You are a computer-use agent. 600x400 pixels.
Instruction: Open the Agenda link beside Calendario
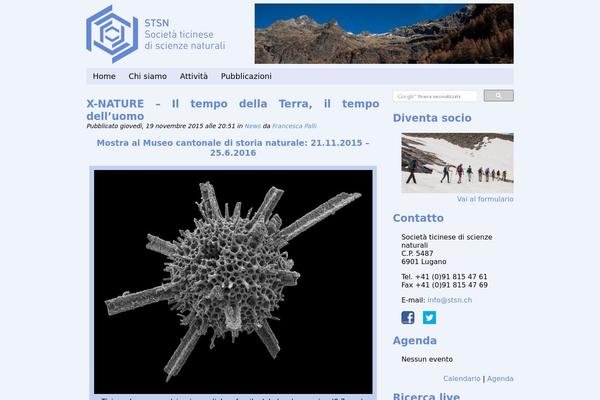coord(500,379)
